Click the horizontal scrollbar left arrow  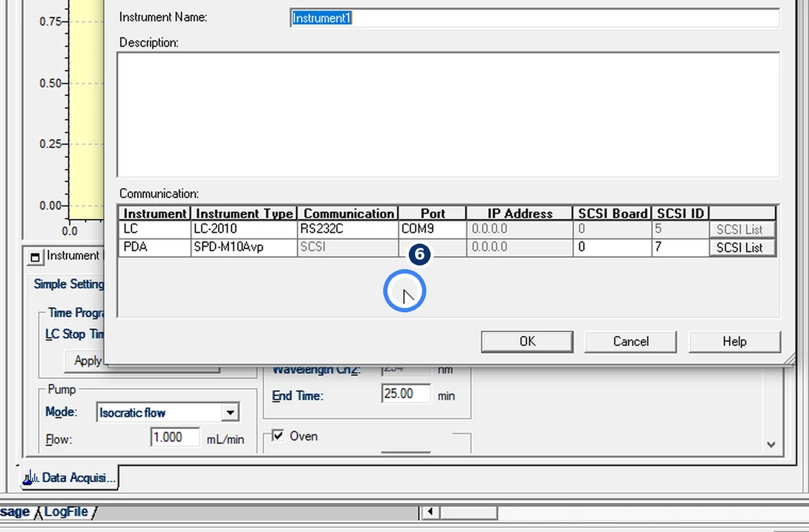(430, 512)
